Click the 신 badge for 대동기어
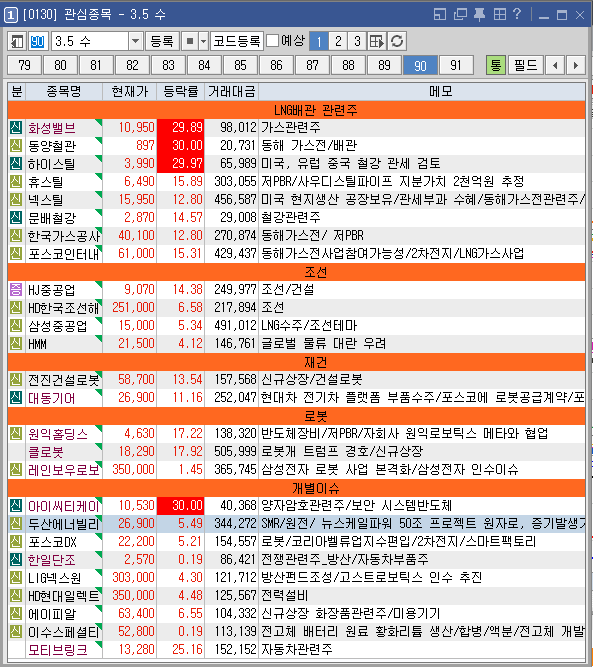This screenshot has height=667, width=593. pyautogui.click(x=16, y=397)
